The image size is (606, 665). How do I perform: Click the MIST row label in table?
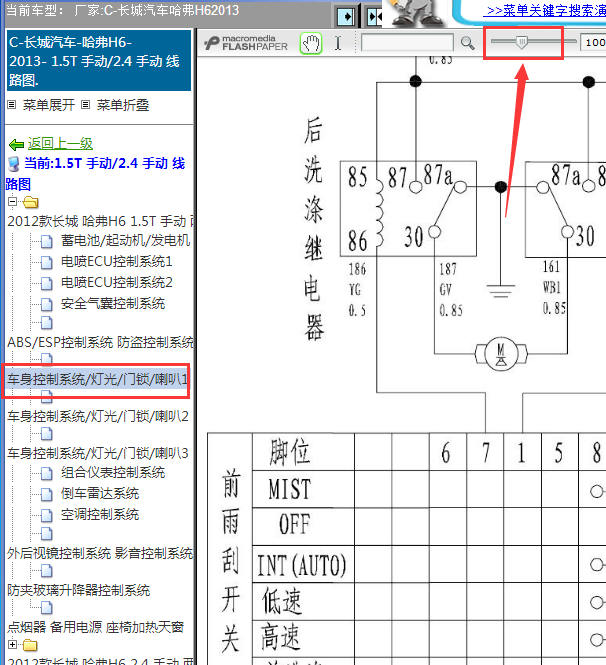pos(290,489)
